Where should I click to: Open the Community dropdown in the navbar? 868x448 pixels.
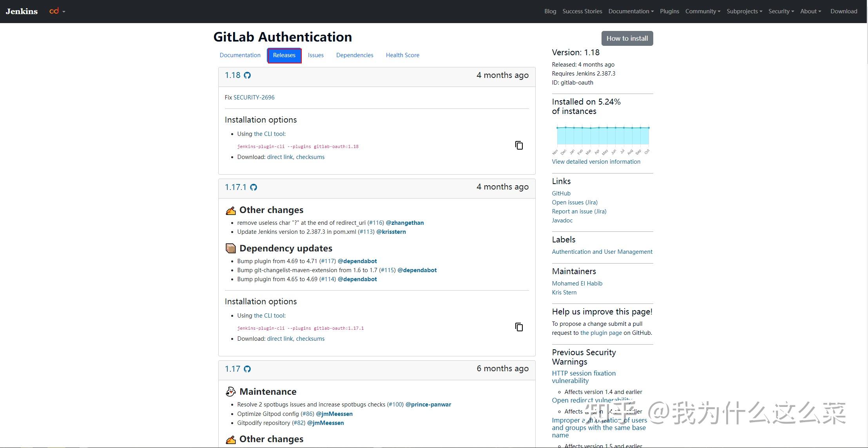[703, 11]
